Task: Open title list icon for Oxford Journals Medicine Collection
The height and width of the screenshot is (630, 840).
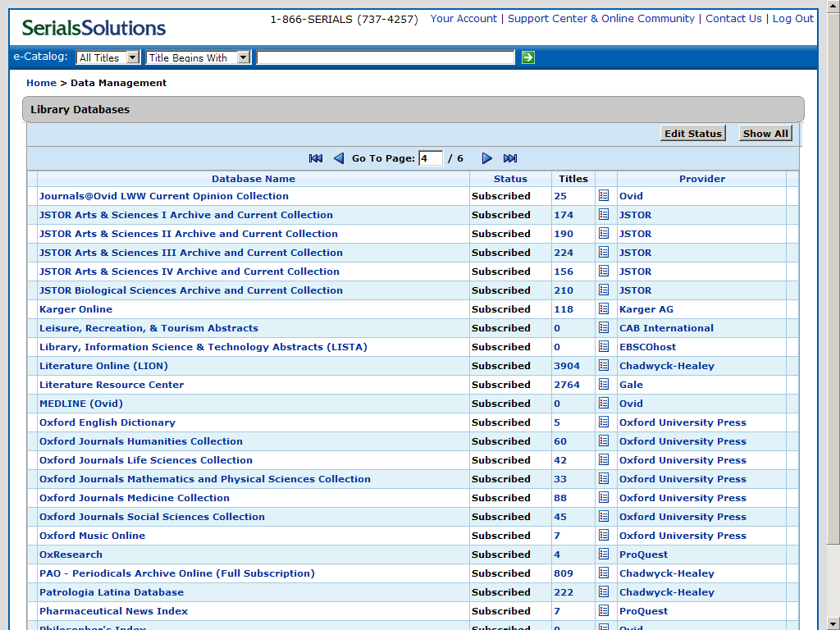Action: pos(604,498)
